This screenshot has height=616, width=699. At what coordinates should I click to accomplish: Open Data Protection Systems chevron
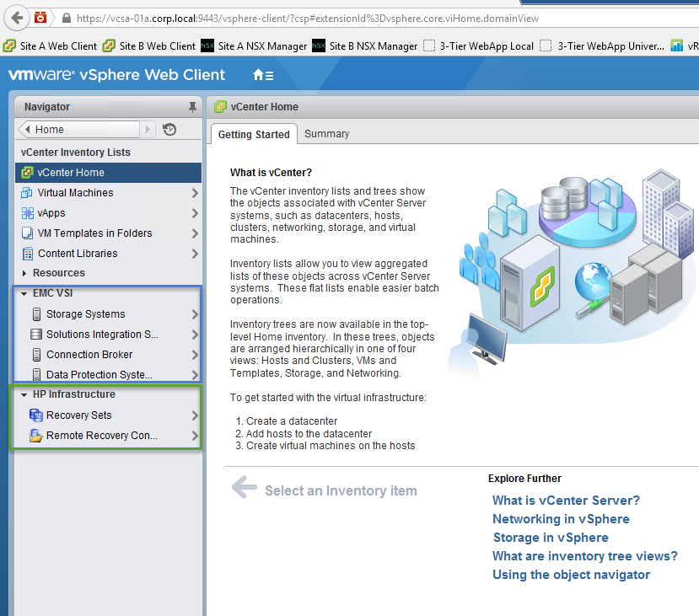195,375
